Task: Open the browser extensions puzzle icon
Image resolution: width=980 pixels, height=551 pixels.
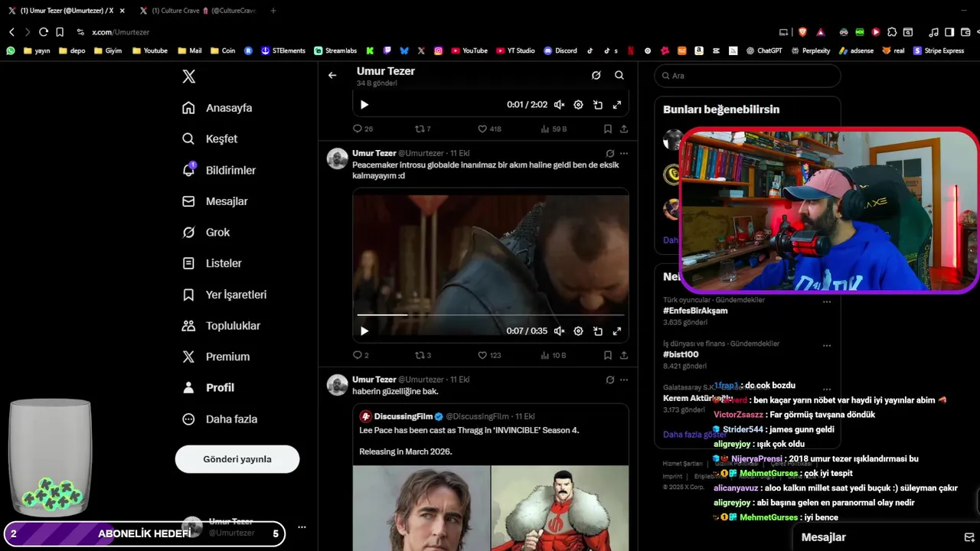Action: pos(891,32)
